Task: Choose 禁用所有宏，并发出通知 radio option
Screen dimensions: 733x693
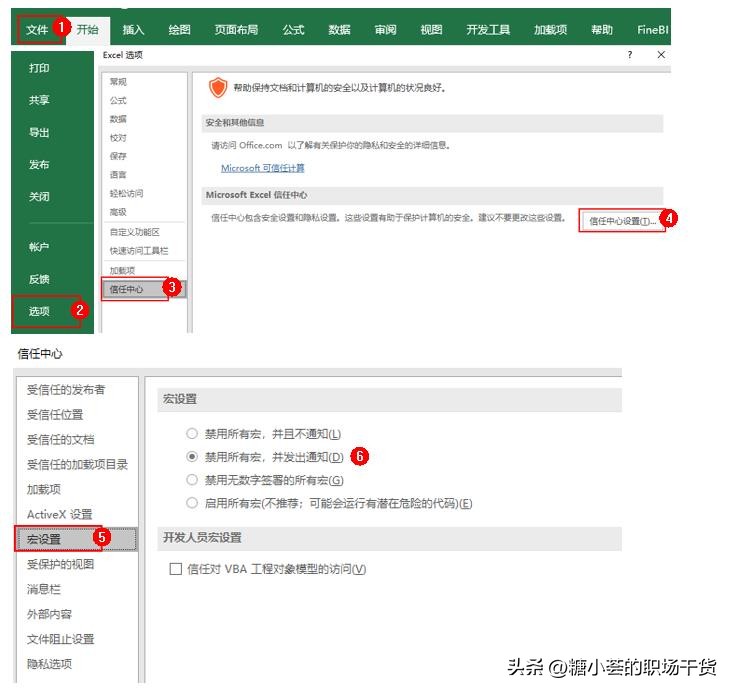Action: [192, 456]
